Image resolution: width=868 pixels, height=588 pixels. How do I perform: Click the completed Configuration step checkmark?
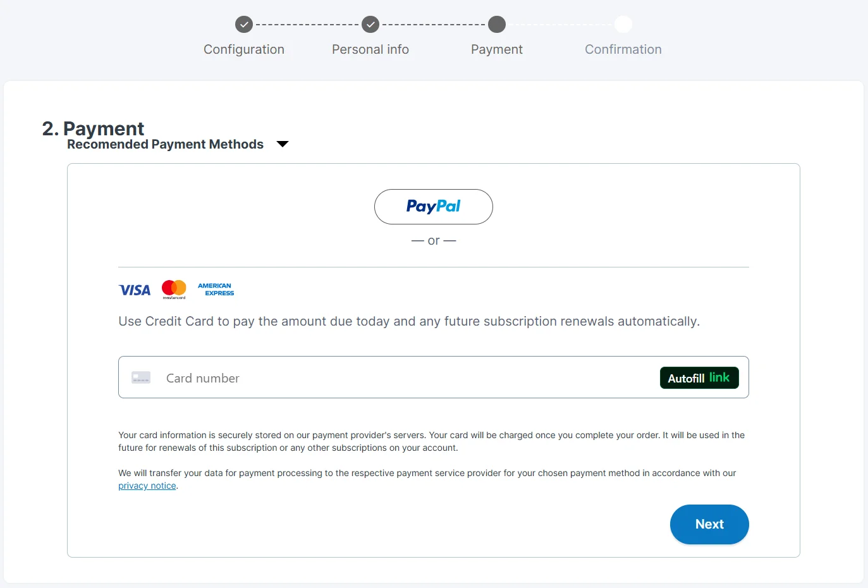(244, 25)
